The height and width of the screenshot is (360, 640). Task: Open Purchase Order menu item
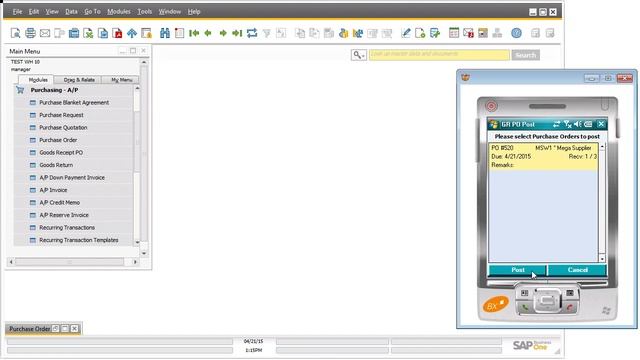click(x=58, y=140)
